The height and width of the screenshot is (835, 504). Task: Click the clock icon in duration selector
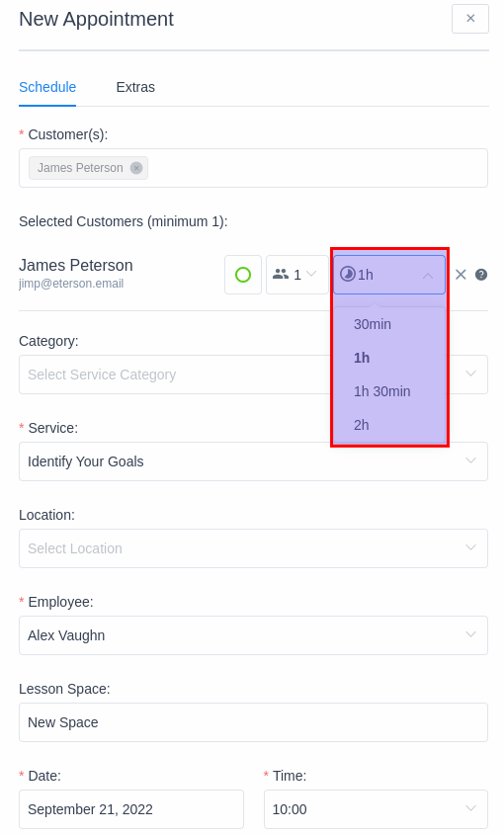348,275
